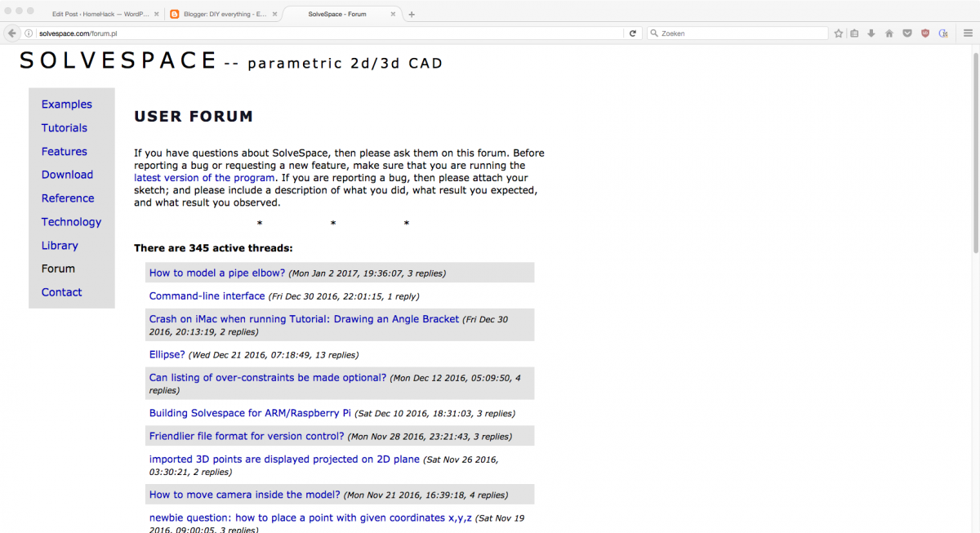Show bookmarks list icon in toolbar
Viewport: 980px width, 533px height.
coord(854,33)
